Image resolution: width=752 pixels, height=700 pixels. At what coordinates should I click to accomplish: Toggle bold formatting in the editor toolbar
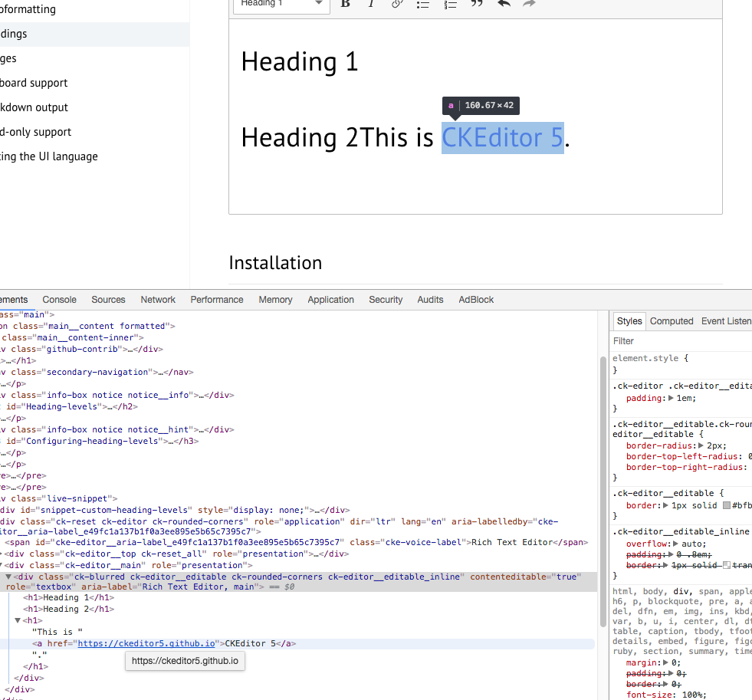[345, 3]
